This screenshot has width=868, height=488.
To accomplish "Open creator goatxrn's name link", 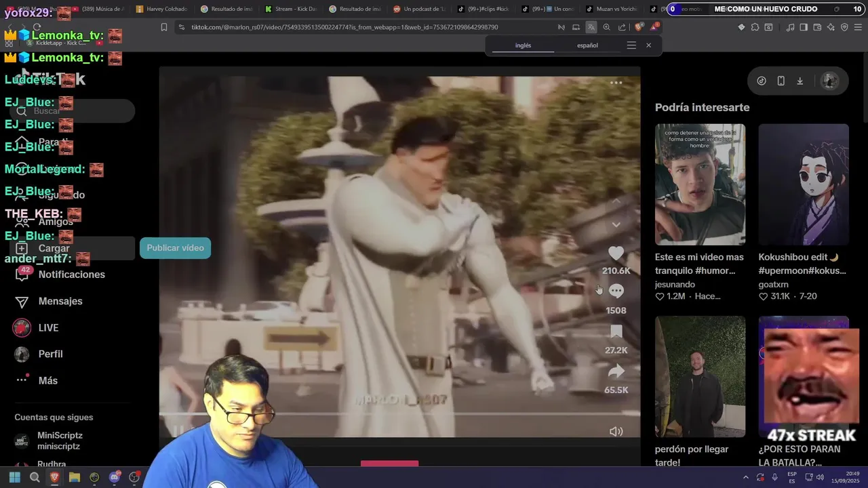I will [773, 285].
